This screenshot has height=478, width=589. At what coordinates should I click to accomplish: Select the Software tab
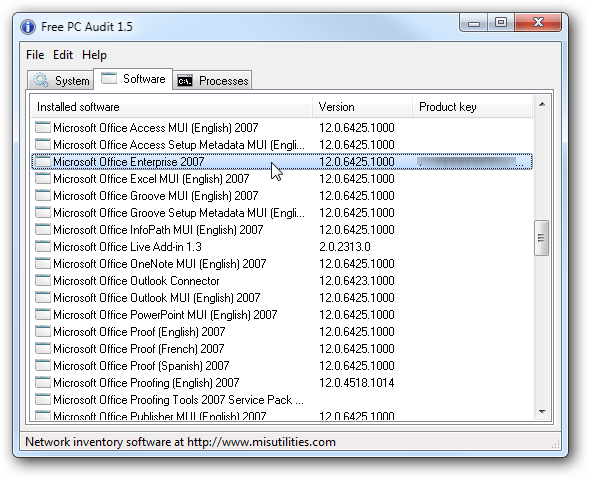coord(133,79)
